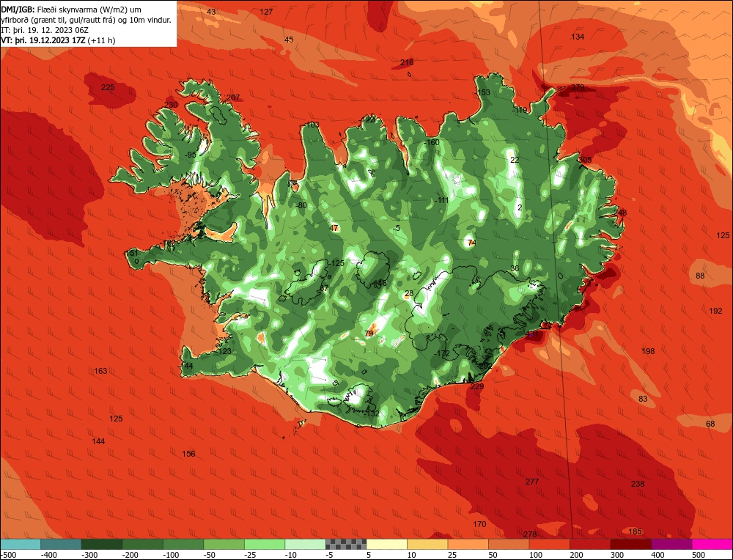Select the darkest green swatch above -300

click(102, 544)
